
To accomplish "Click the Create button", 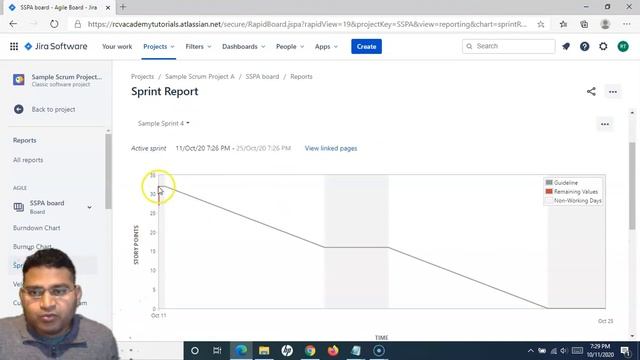I will [x=366, y=47].
